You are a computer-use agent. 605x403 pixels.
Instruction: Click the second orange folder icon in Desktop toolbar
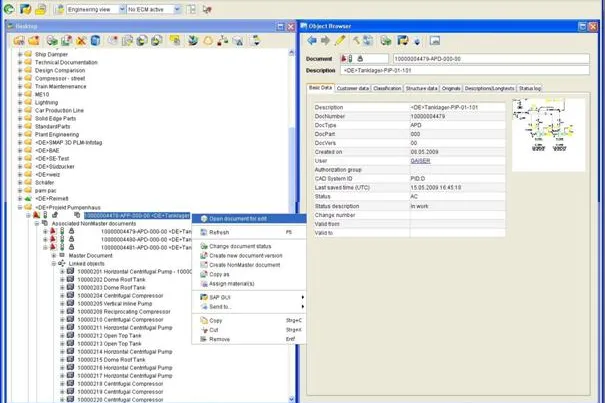point(34,41)
